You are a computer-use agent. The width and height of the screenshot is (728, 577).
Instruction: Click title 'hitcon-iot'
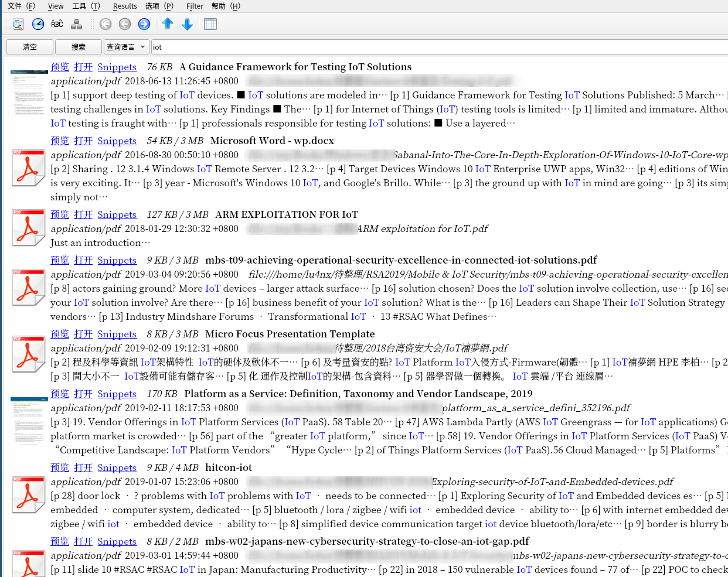tap(229, 467)
